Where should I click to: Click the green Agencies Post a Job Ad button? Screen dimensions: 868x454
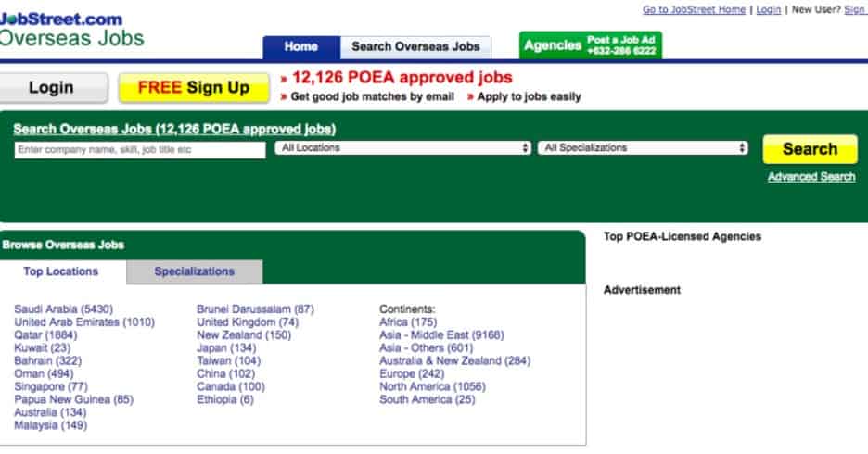[591, 45]
